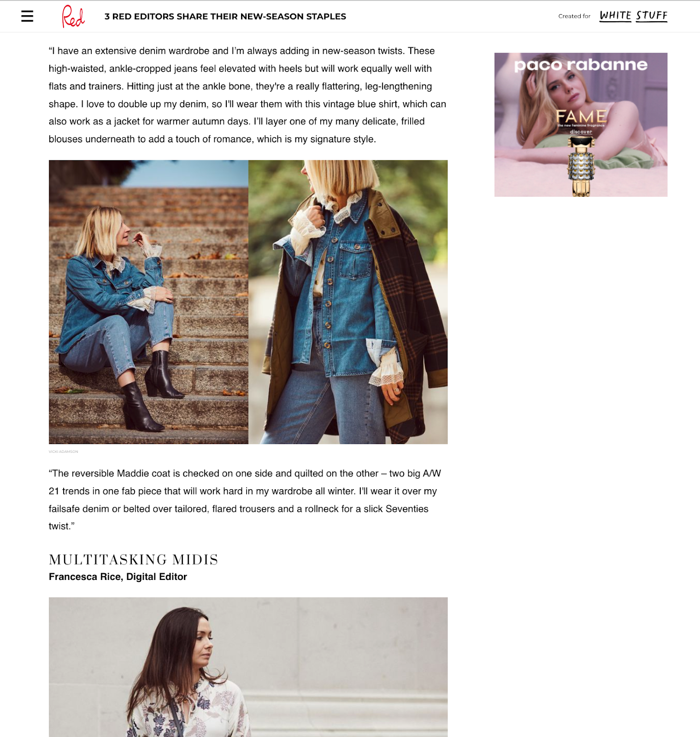This screenshot has height=737, width=700.
Task: Click the reversible Maddie coat paragraph
Action: (x=245, y=500)
